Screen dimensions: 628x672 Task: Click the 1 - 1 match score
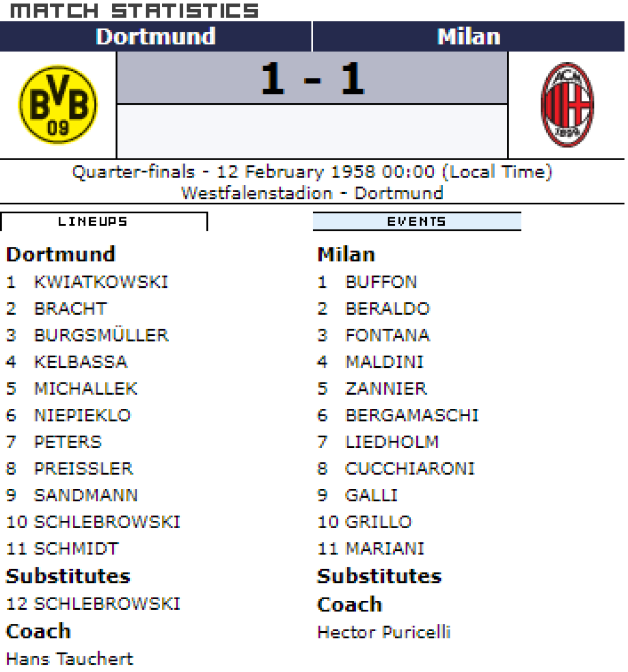[x=312, y=78]
